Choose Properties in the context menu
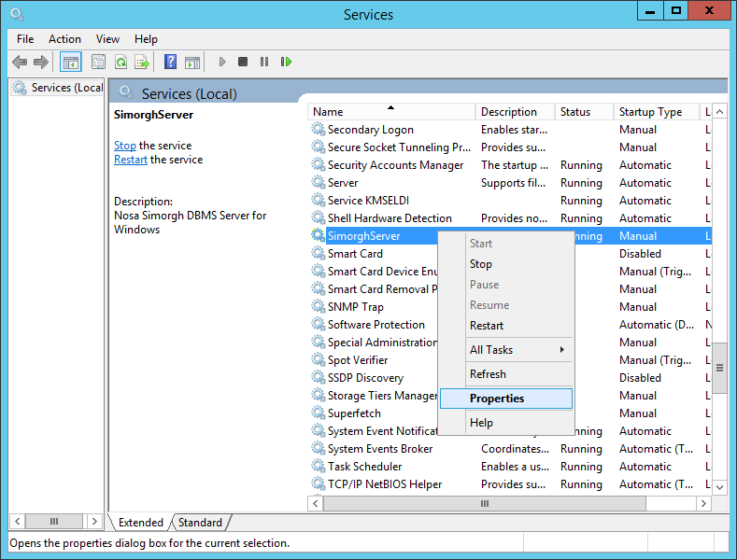Viewport: 737px width, 560px height. click(506, 399)
